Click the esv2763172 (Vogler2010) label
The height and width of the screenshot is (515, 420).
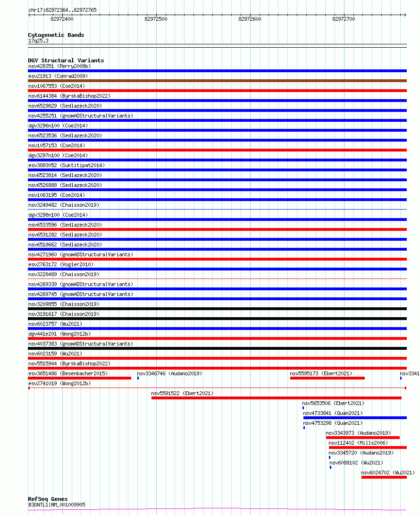tap(61, 264)
